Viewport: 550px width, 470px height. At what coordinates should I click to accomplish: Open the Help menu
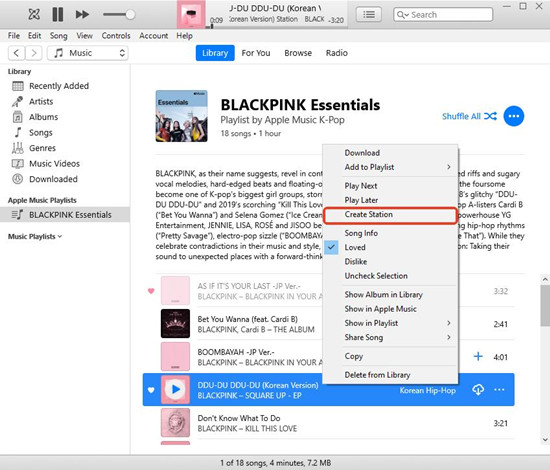coord(184,35)
